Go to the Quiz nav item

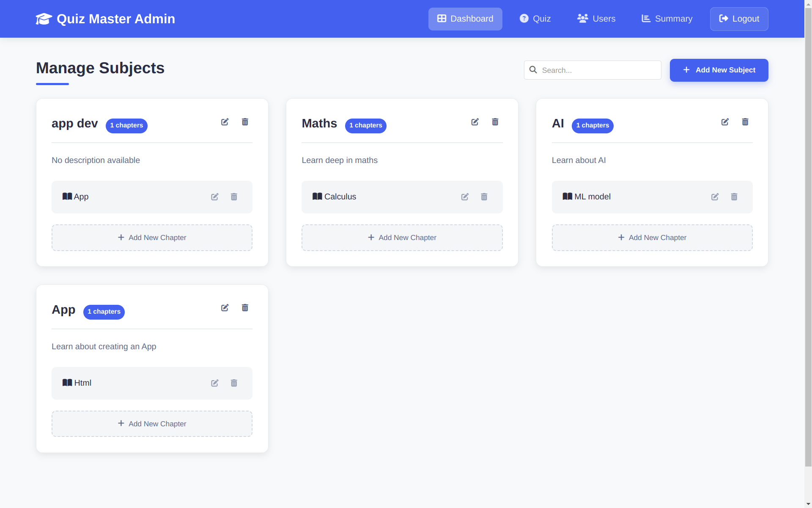535,19
